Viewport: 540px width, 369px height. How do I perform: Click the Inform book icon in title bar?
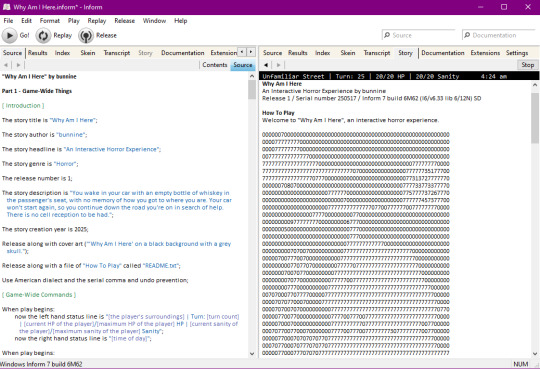point(6,7)
